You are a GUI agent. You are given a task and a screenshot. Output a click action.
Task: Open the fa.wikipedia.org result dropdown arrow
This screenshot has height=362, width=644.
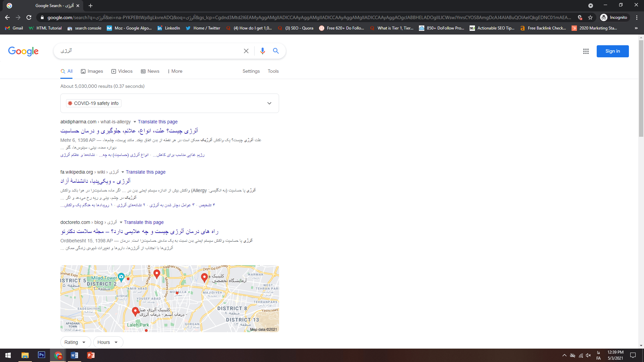[123, 172]
